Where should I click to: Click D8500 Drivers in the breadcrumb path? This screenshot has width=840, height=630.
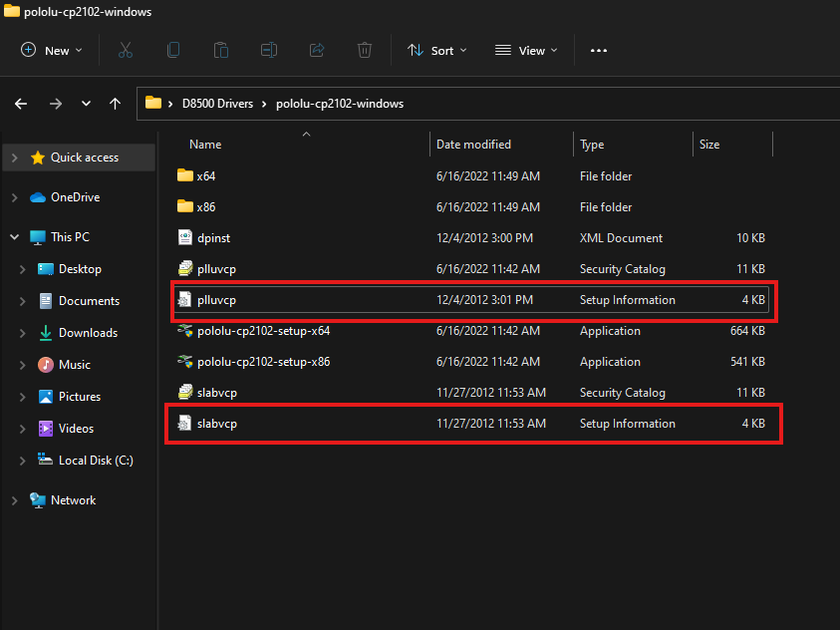(217, 104)
